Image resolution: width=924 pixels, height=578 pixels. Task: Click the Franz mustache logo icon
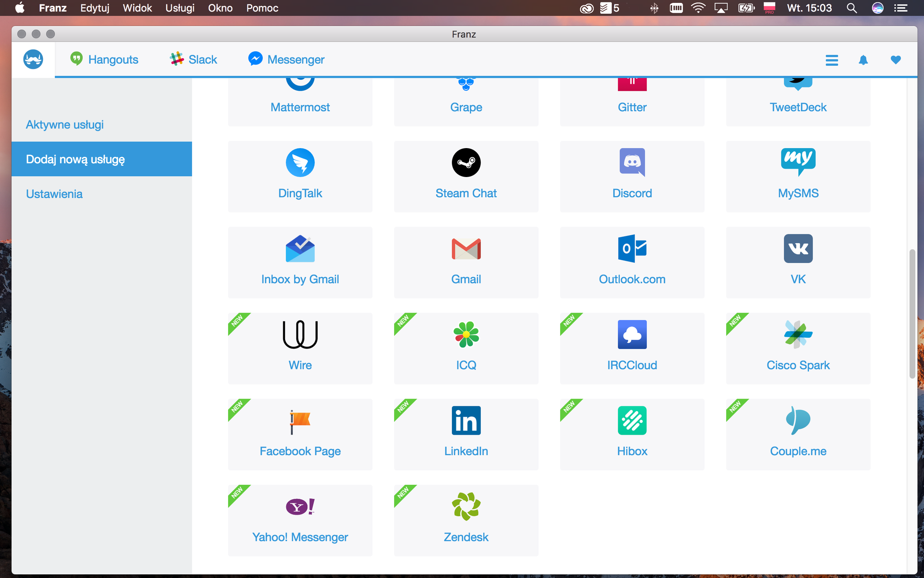tap(33, 59)
